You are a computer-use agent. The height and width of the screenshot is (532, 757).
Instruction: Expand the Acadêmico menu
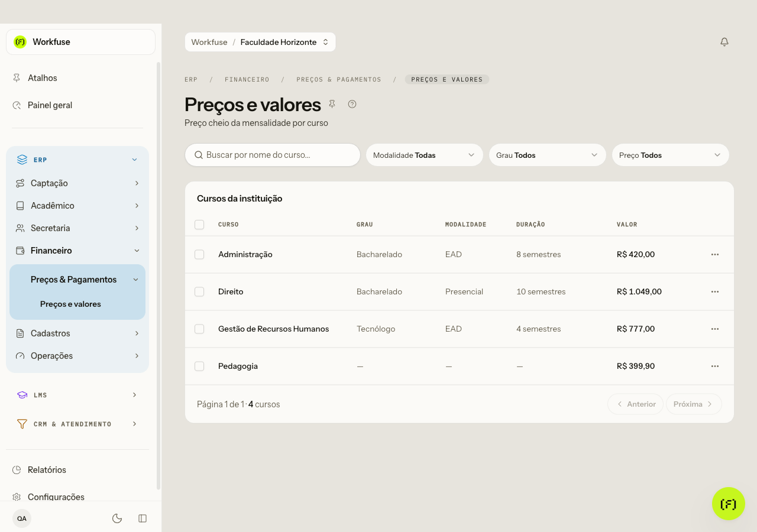(77, 206)
